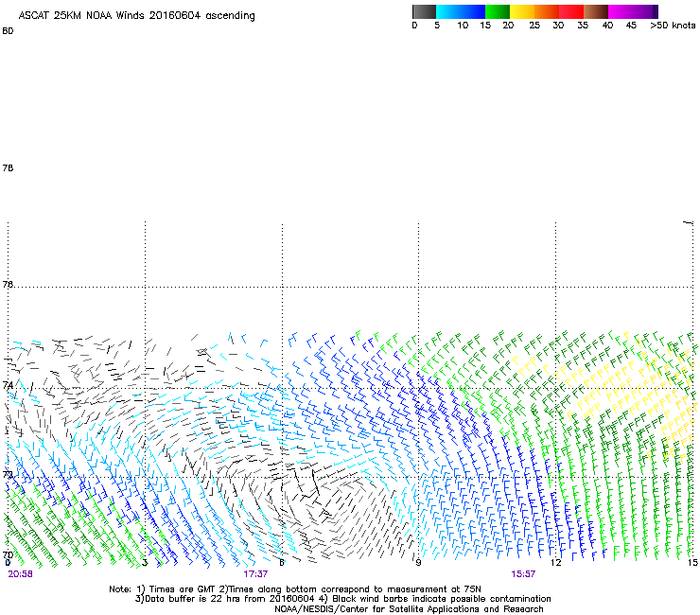The height and width of the screenshot is (615, 700).
Task: Click the "9" longitude label on bottom axis
Action: click(x=418, y=563)
